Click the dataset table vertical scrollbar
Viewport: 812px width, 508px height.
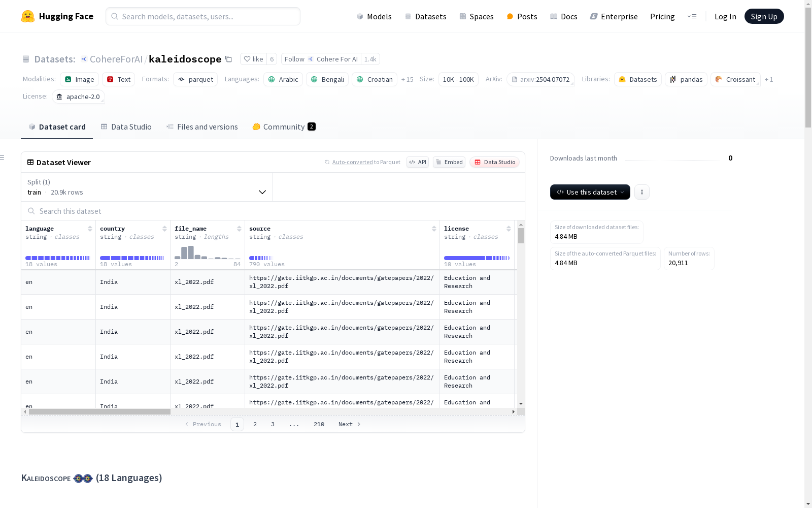(521, 236)
